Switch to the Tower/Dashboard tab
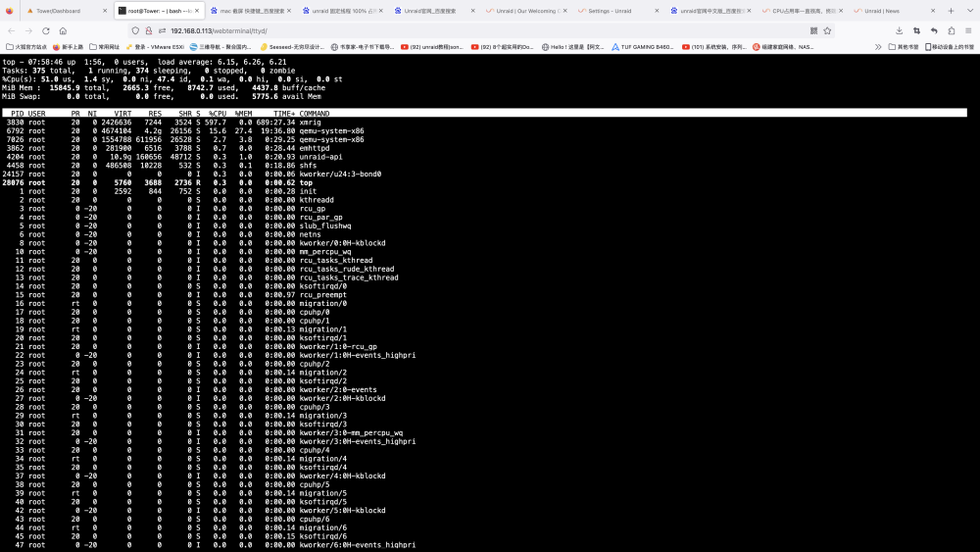 point(66,11)
